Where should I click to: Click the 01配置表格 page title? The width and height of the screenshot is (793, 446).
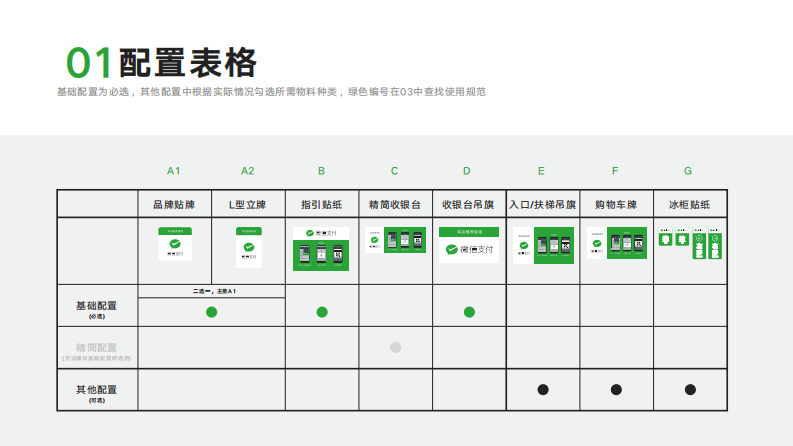pos(162,63)
